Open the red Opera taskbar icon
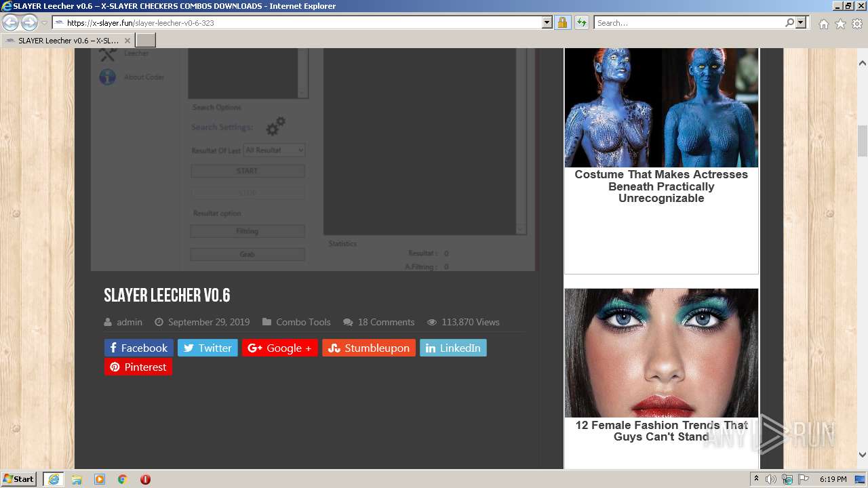Image resolution: width=868 pixels, height=488 pixels. click(x=145, y=479)
